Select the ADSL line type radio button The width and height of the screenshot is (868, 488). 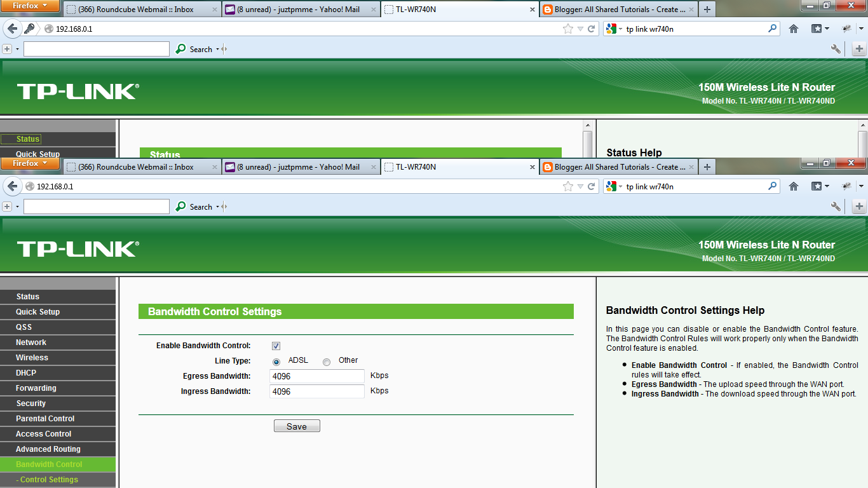pos(276,362)
